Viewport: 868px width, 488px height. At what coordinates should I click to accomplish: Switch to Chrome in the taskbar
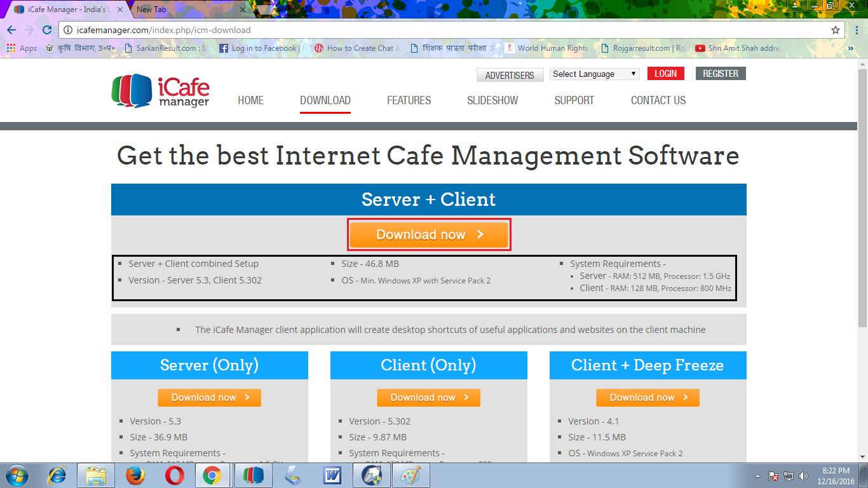click(212, 475)
